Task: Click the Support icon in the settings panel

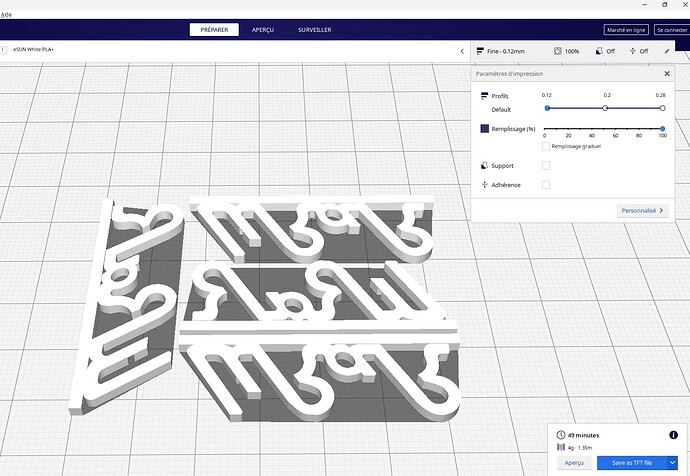Action: click(x=484, y=165)
